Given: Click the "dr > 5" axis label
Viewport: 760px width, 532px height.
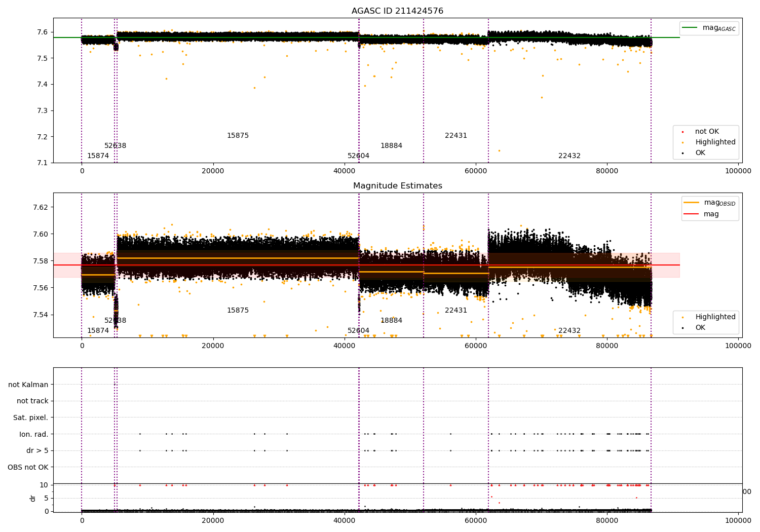Looking at the screenshot, I should [37, 450].
